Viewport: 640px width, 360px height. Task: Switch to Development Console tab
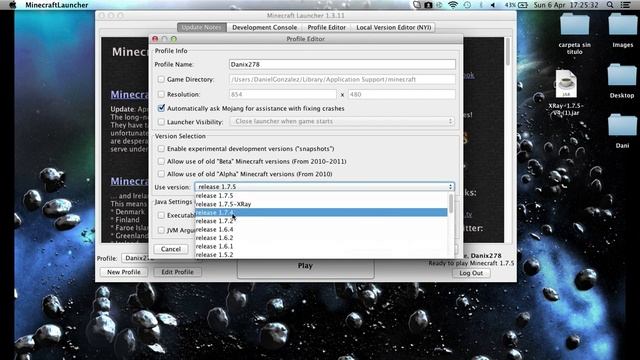click(264, 27)
